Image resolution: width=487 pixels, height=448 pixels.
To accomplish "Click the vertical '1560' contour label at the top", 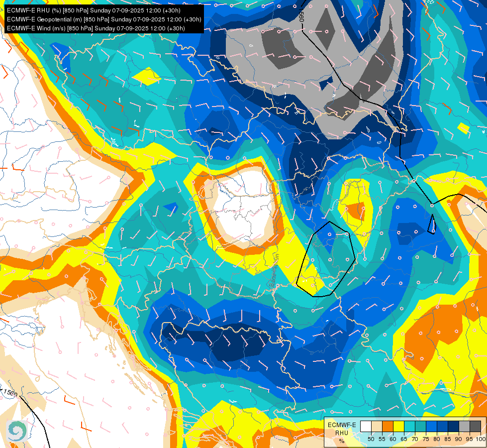I will coord(301,15).
